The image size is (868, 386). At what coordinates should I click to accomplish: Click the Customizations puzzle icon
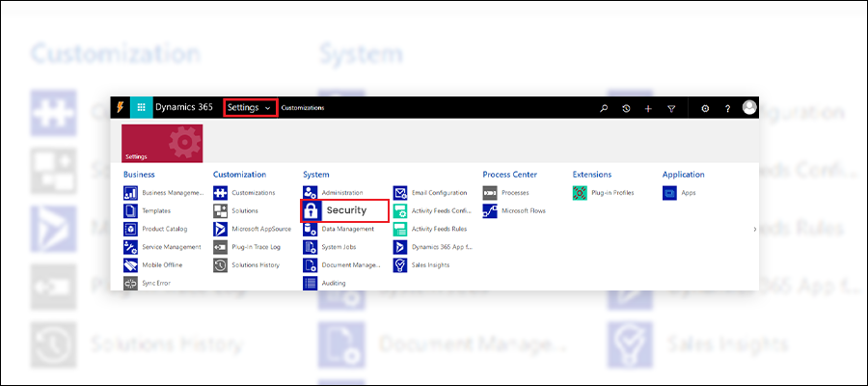tap(220, 193)
